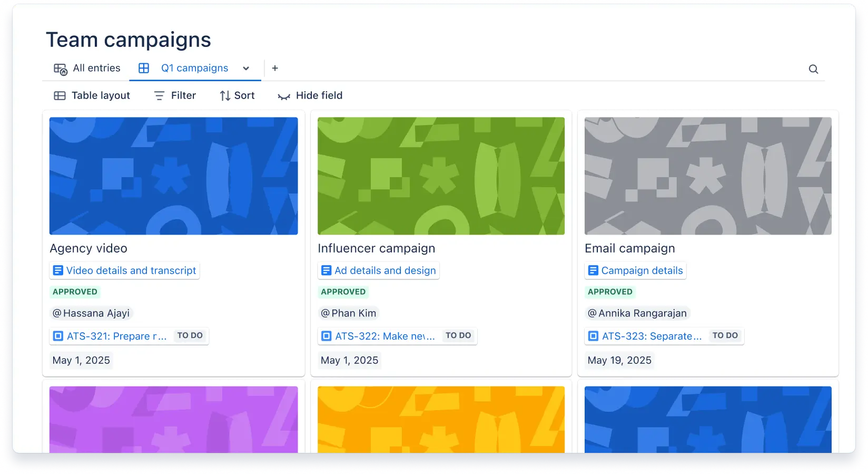Open issue ATS-321: Prepare r...
This screenshot has width=868, height=474.
coord(116,336)
